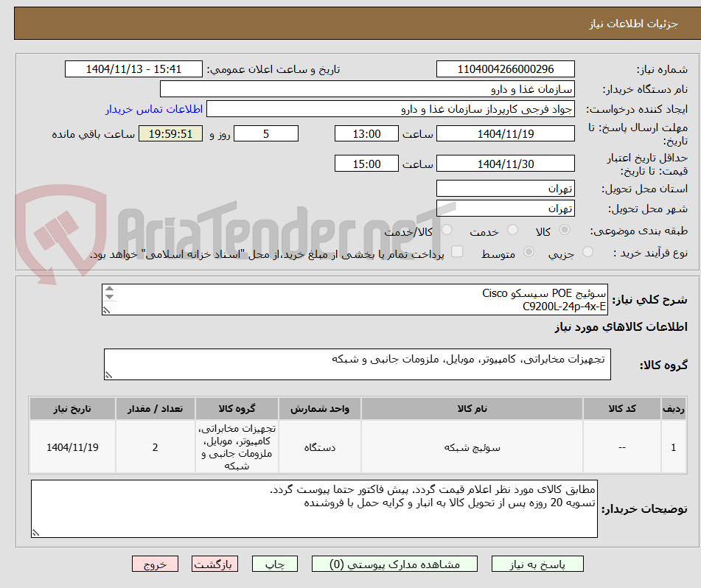Screen dimensions: 701x588
Task: Click the ردیف column header
Action: coord(674,409)
